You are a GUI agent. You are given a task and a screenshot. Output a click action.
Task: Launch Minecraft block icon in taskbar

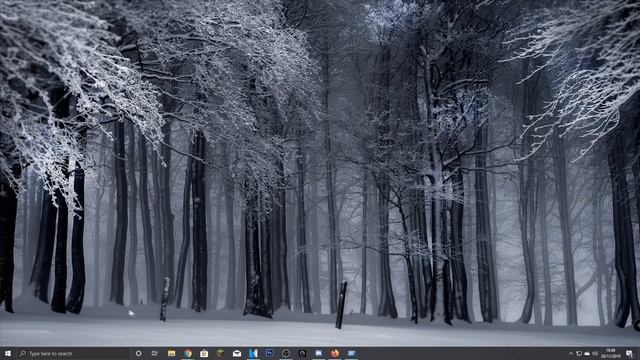(x=220, y=353)
